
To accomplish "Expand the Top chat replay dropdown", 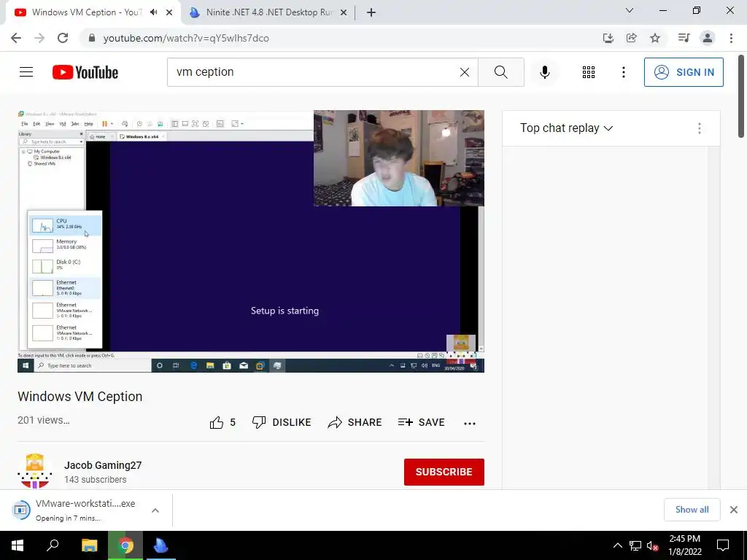I will (566, 128).
